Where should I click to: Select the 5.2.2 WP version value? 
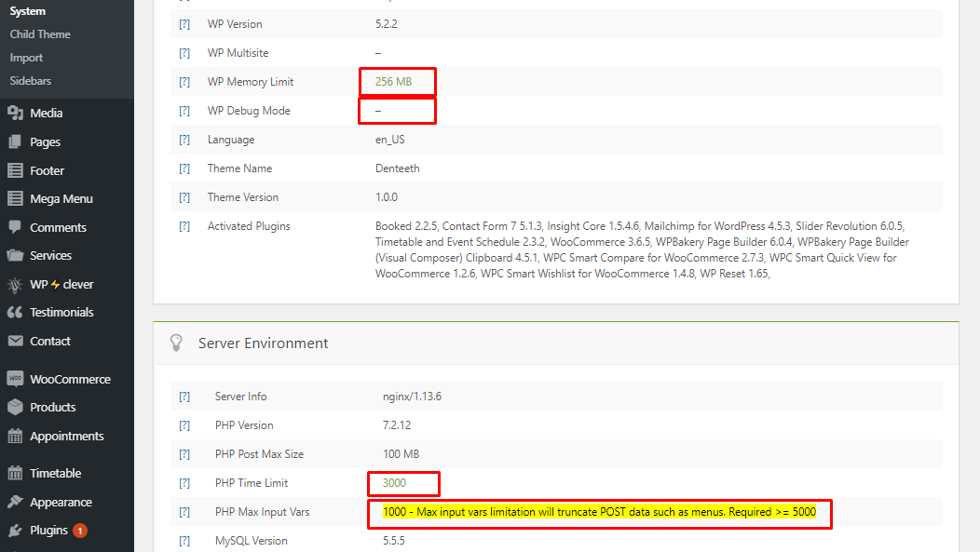pos(387,24)
